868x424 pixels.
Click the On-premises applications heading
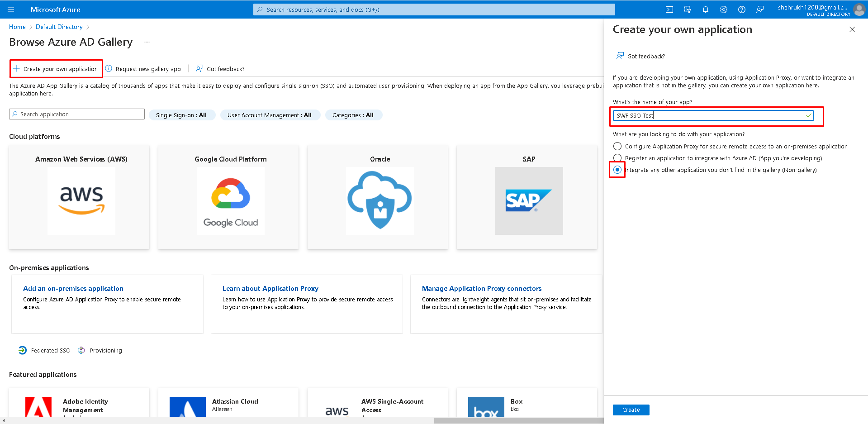49,268
